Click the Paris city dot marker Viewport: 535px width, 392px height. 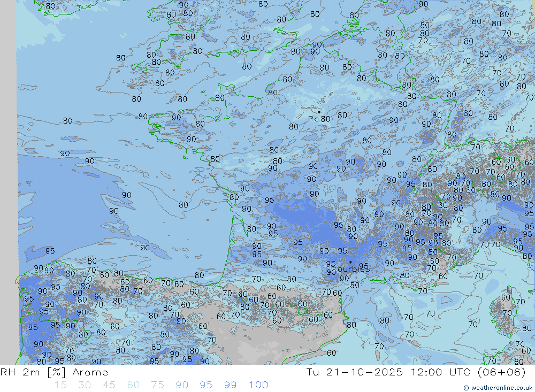(x=319, y=112)
